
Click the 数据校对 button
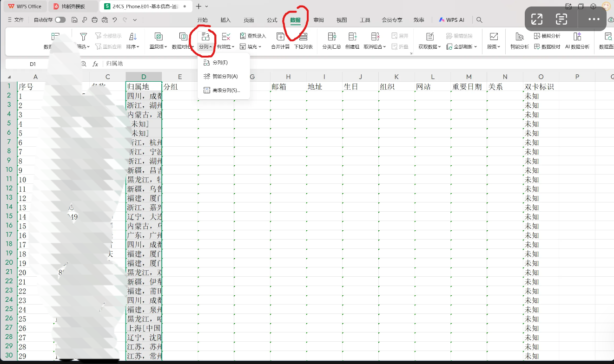pos(547,47)
